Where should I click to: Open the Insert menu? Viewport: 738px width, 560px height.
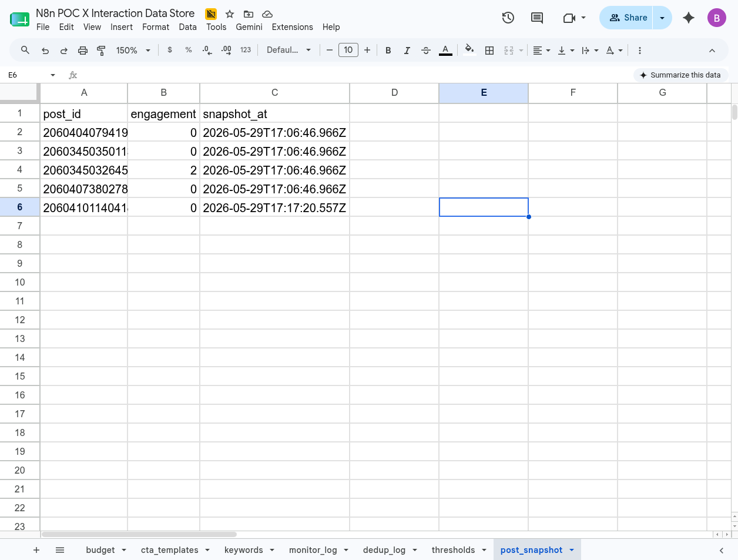(x=122, y=27)
